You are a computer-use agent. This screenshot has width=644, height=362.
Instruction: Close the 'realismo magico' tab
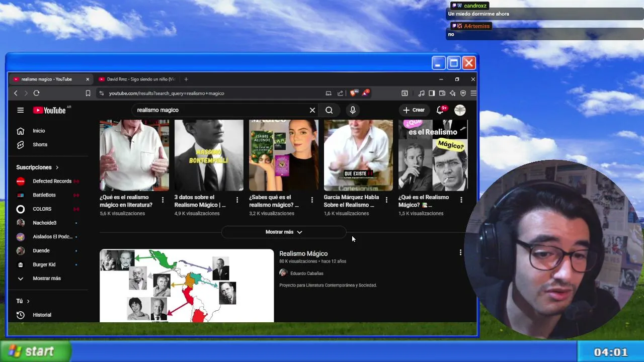[88, 79]
